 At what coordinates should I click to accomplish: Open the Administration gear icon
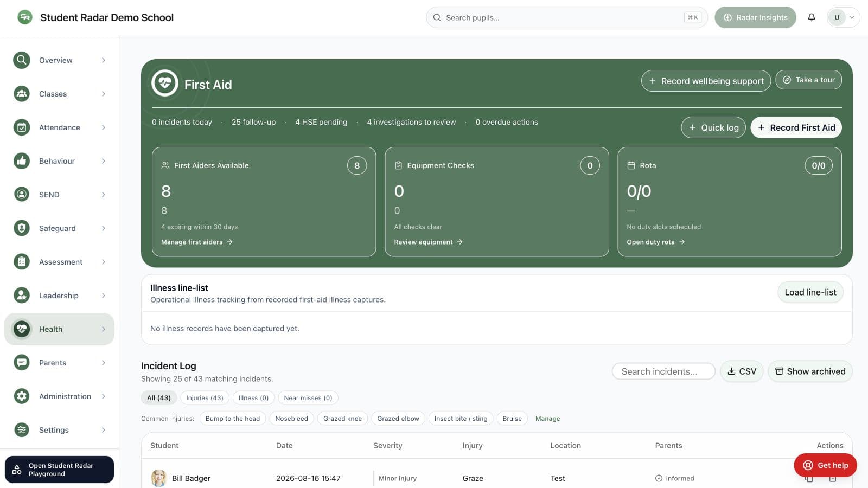[x=22, y=396]
